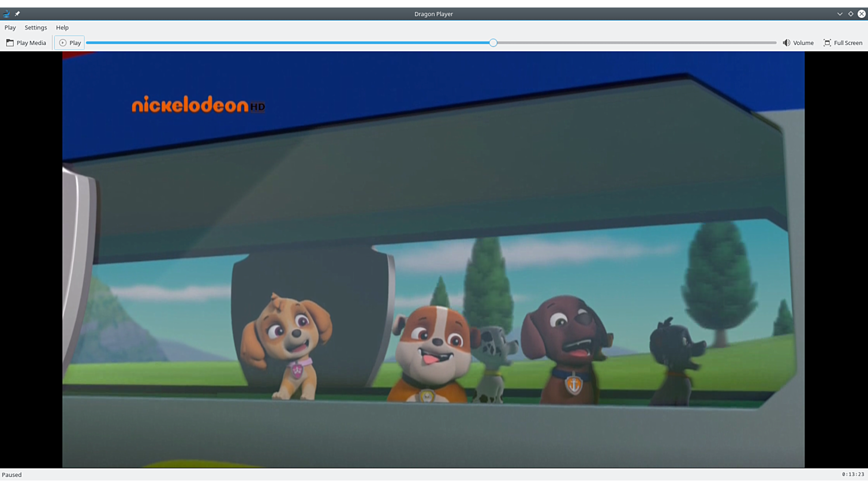This screenshot has height=488, width=868.
Task: Click the Nickelodeon HD logo in the video
Action: click(198, 105)
